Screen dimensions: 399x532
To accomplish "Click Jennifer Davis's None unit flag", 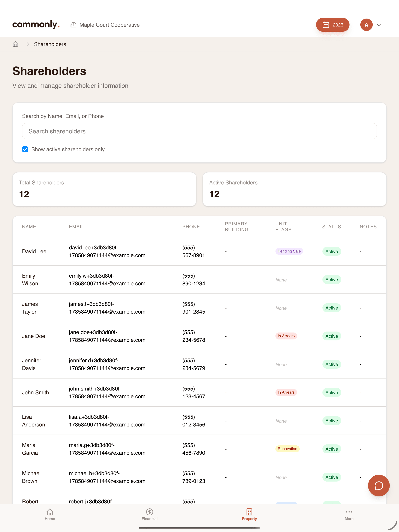I will click(x=281, y=364).
